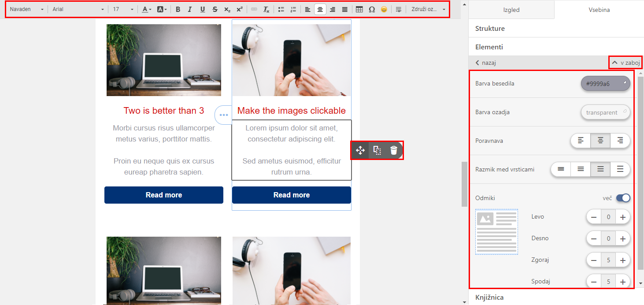Duplicate the selected text block

377,150
